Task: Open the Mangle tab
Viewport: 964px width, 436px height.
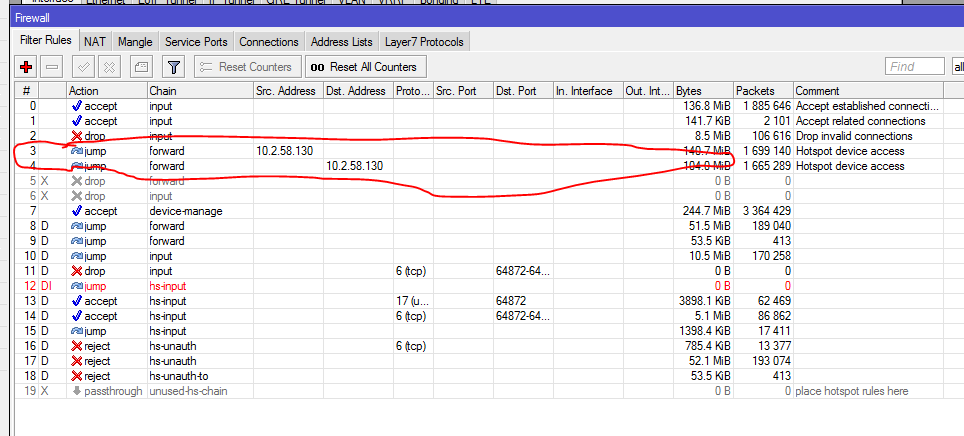Action: point(135,42)
